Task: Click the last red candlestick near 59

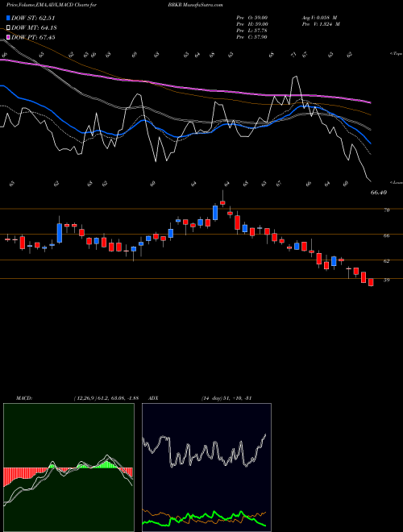Action: tap(371, 282)
